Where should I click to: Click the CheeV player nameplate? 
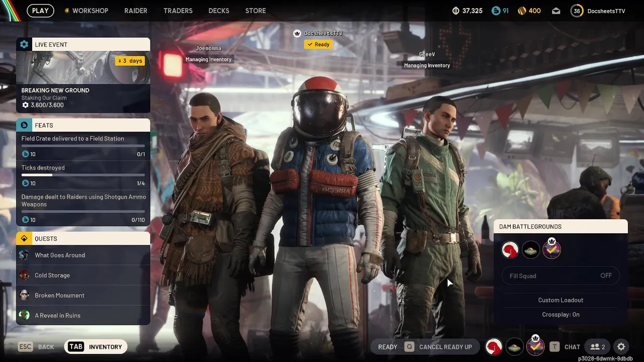click(427, 54)
